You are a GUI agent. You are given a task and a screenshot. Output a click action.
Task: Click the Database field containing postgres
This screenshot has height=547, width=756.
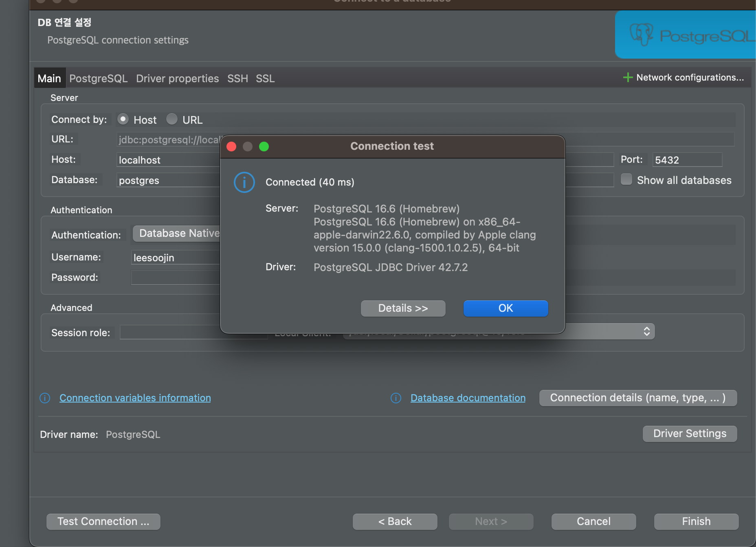(169, 180)
